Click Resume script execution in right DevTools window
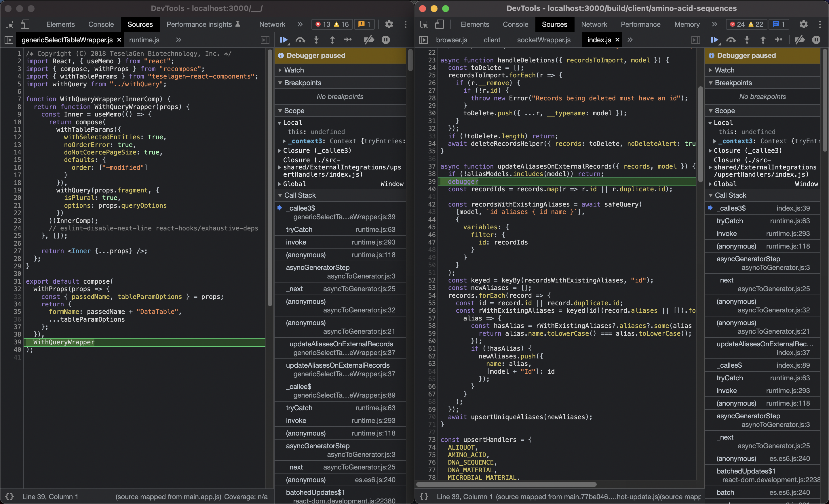 pos(715,40)
